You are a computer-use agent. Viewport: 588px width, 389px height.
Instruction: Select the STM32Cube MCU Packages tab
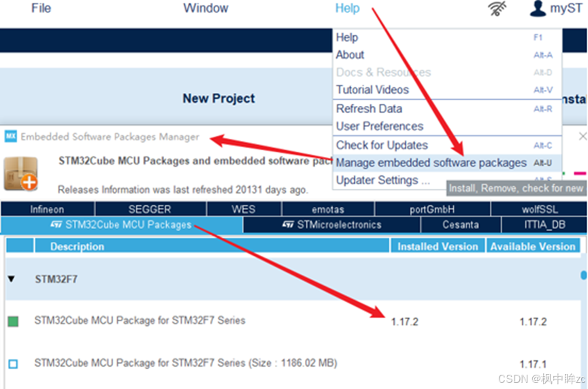pyautogui.click(x=122, y=225)
